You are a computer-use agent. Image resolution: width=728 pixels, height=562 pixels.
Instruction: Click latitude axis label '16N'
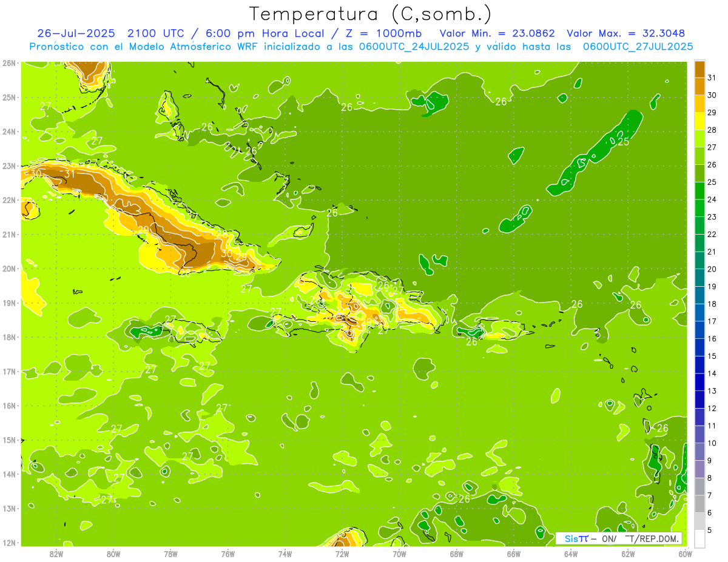click(x=9, y=406)
